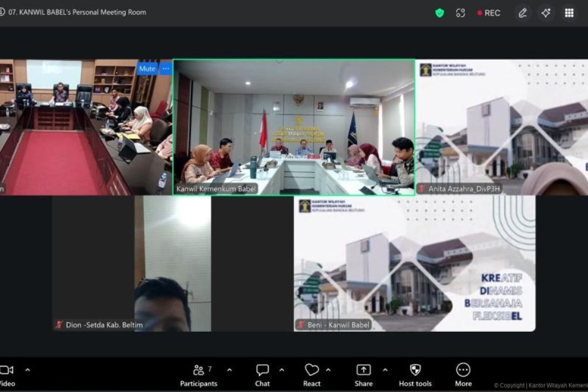Open the gallery view grid icon
The width and height of the screenshot is (588, 392).
coord(569,13)
